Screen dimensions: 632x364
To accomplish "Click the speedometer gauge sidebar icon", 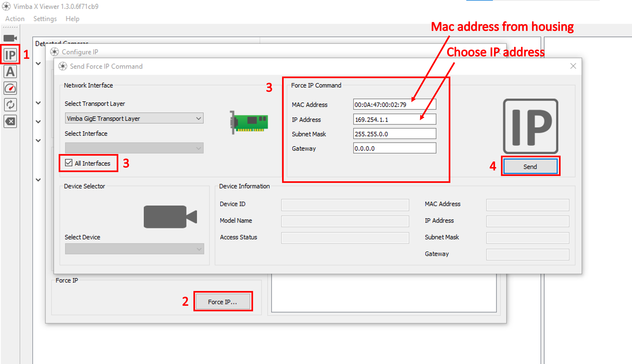I will 10,88.
